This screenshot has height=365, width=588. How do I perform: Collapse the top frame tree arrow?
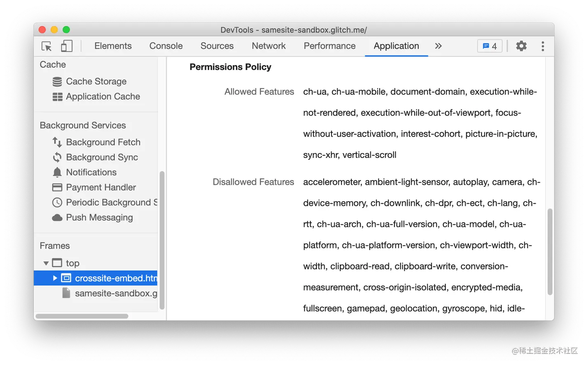[x=46, y=263]
